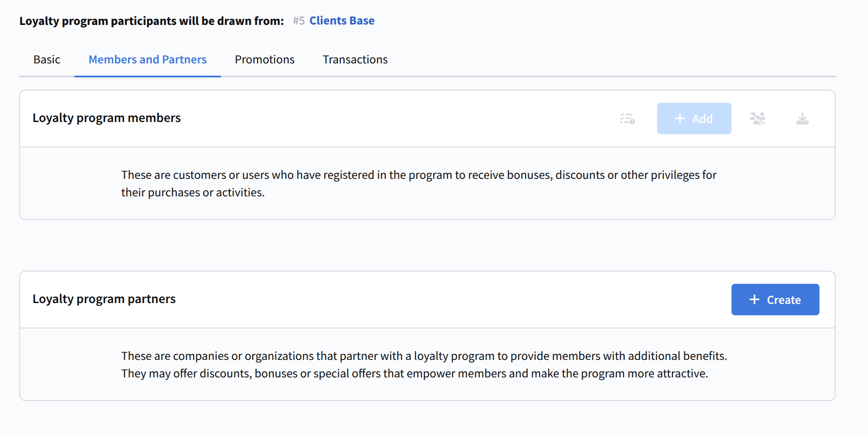Switch to the Basic tab
This screenshot has height=436, width=868.
tap(47, 59)
